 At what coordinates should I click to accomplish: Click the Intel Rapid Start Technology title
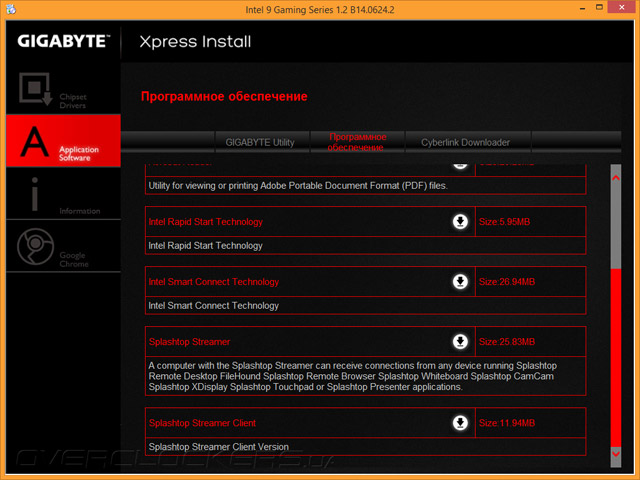click(205, 222)
